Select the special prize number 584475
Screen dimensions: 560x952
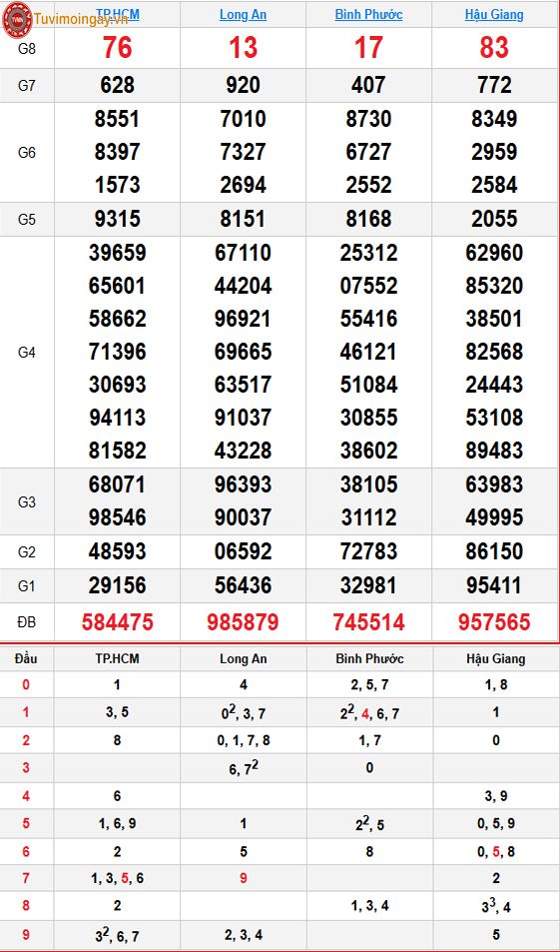tap(117, 621)
